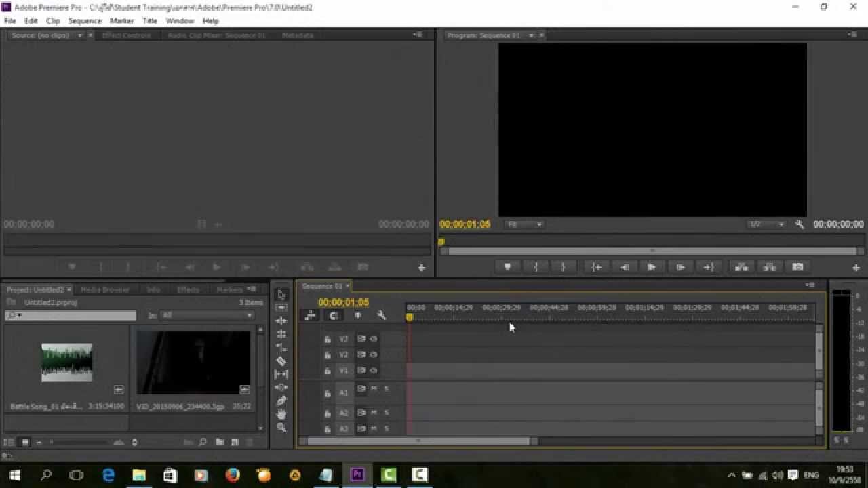Viewport: 868px width, 488px height.
Task: Select the Pen tool
Action: click(x=281, y=401)
